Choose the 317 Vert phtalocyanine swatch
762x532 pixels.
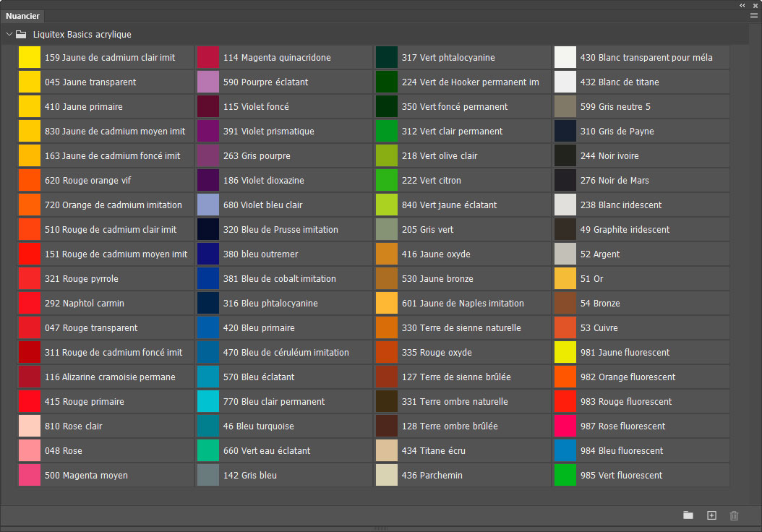pyautogui.click(x=387, y=58)
